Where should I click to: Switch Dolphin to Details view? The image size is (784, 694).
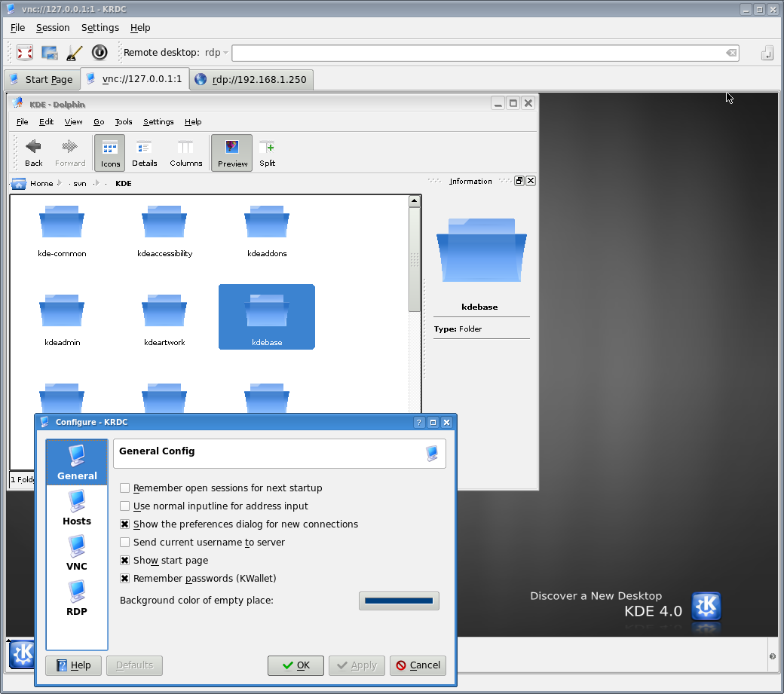[145, 153]
